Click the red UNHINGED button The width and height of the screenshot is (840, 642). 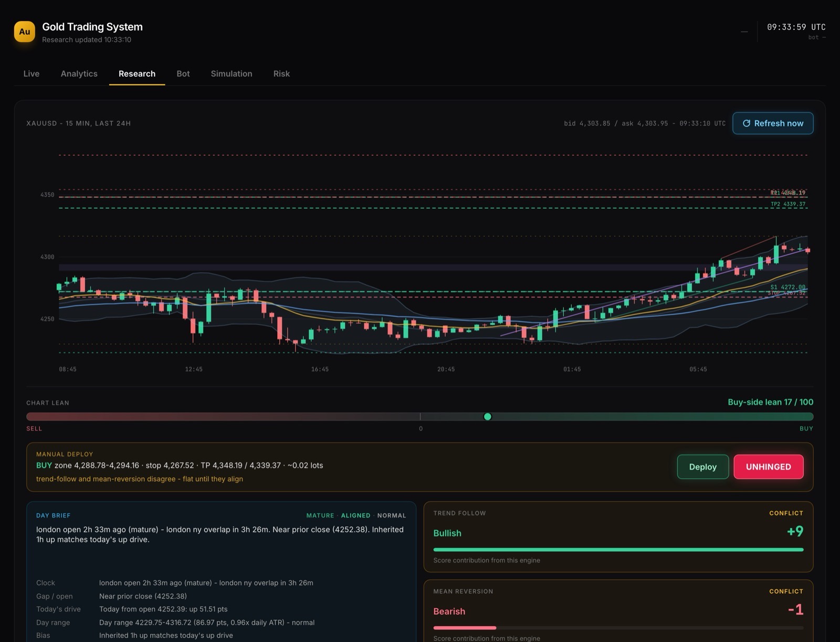tap(769, 467)
